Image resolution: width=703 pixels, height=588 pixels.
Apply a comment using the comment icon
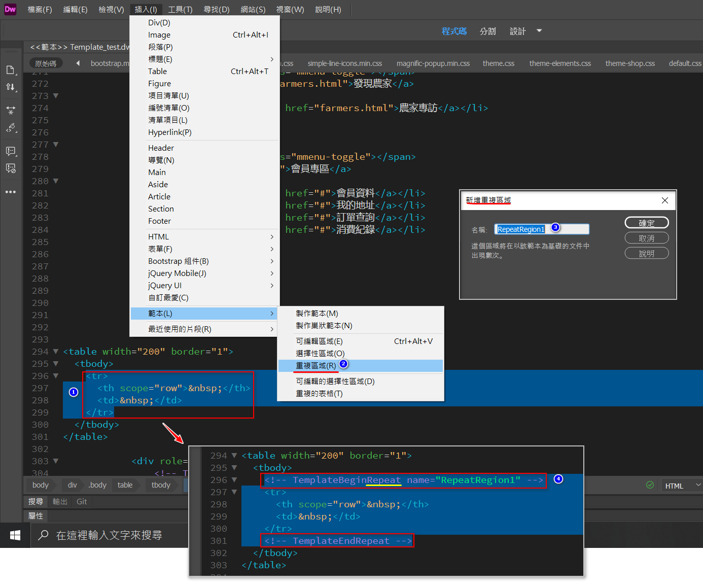[x=11, y=151]
